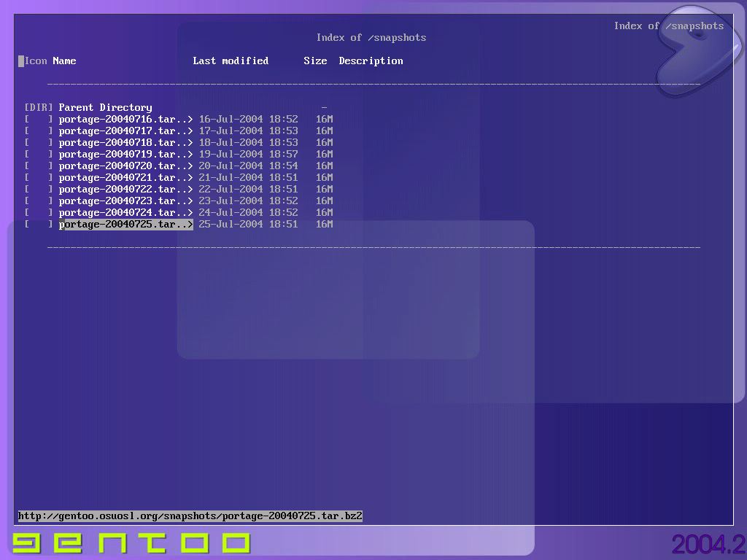Open the portage-20040724.tar link

click(125, 212)
